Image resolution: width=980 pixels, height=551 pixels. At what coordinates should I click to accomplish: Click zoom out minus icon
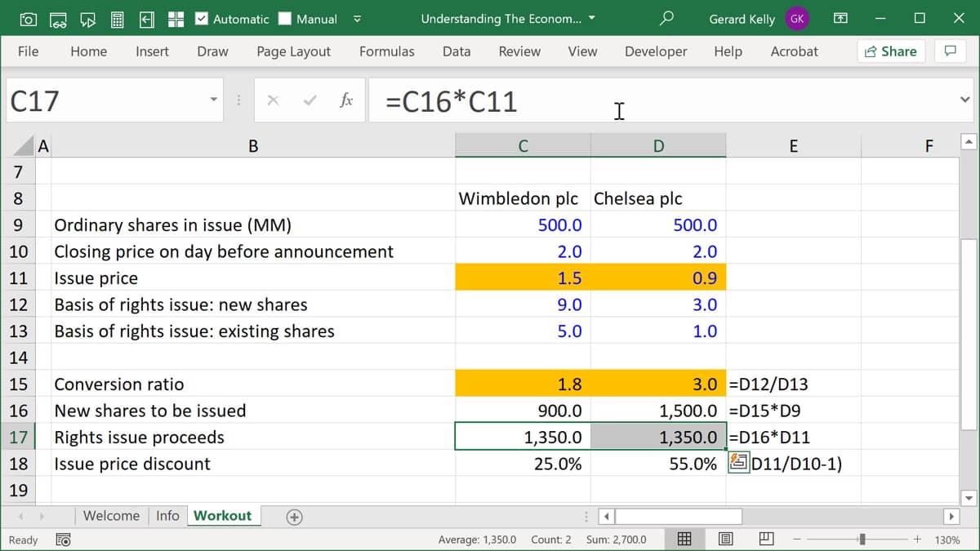(797, 540)
